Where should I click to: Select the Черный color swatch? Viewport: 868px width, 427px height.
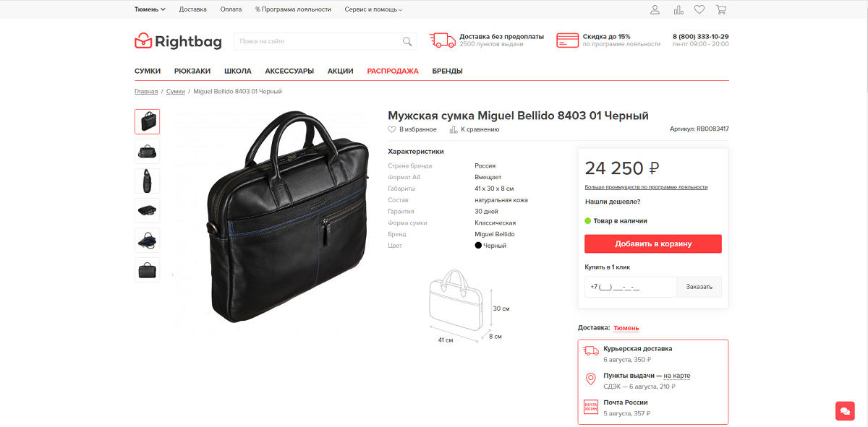click(478, 246)
